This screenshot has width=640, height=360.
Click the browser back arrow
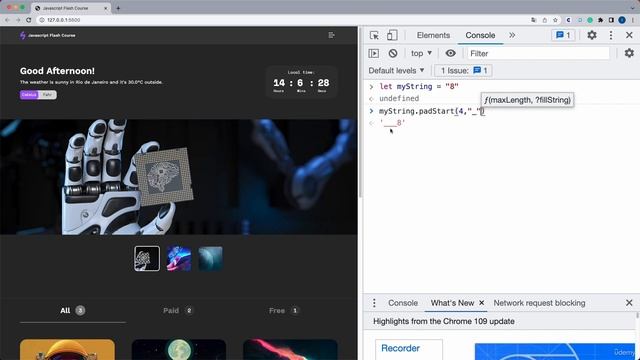[7, 20]
